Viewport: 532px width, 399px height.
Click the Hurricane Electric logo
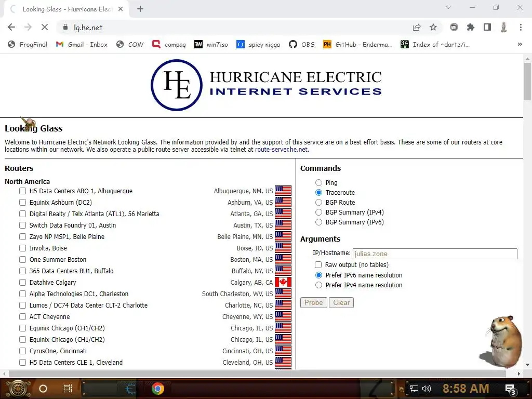click(267, 85)
